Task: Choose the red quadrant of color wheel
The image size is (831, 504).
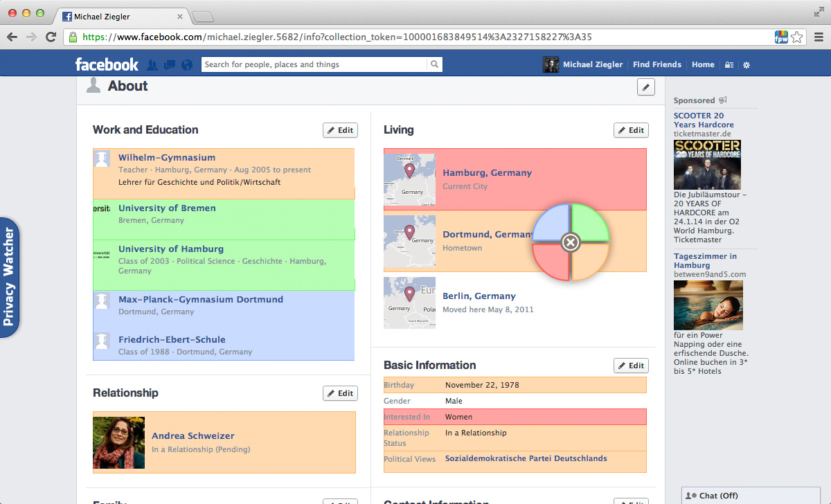Action: pyautogui.click(x=552, y=261)
